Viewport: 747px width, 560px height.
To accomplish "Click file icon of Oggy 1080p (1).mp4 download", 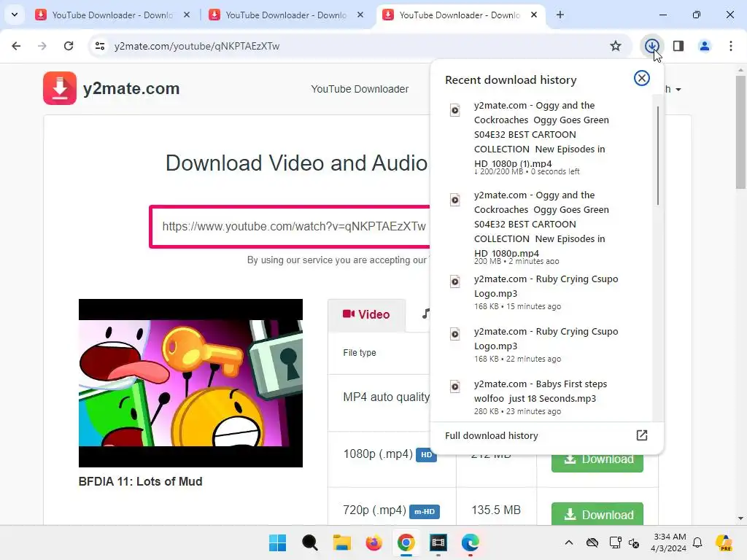I will tap(455, 111).
